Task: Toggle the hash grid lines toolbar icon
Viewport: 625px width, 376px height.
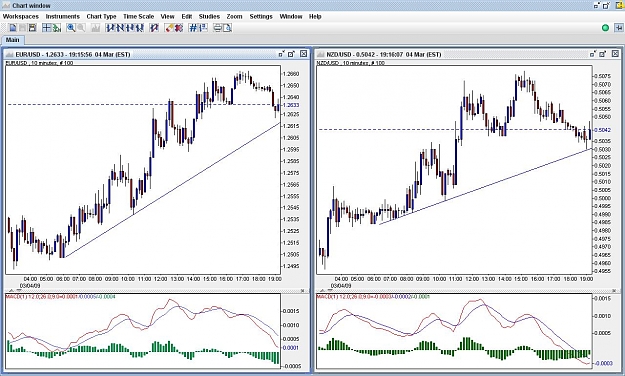Action: tap(193, 28)
